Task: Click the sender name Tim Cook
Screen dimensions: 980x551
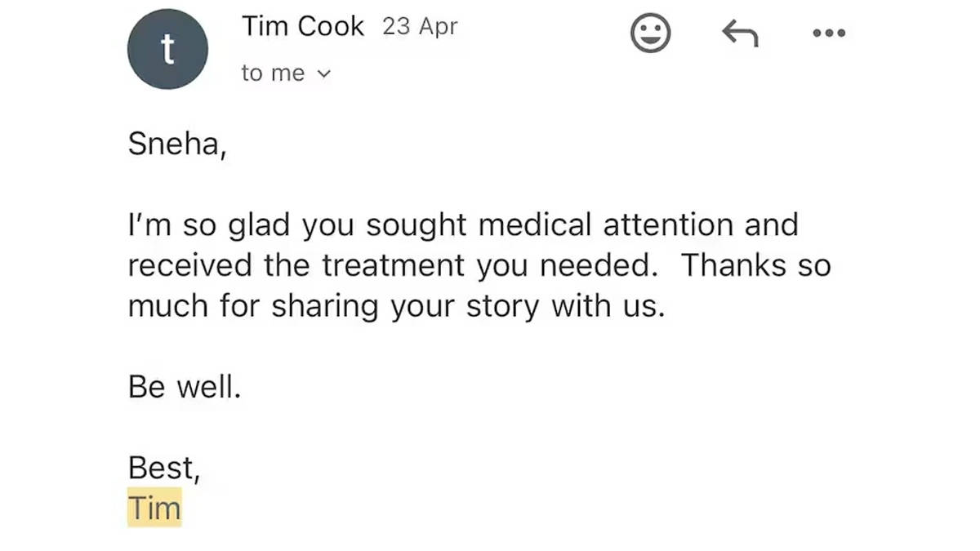Action: tap(302, 26)
